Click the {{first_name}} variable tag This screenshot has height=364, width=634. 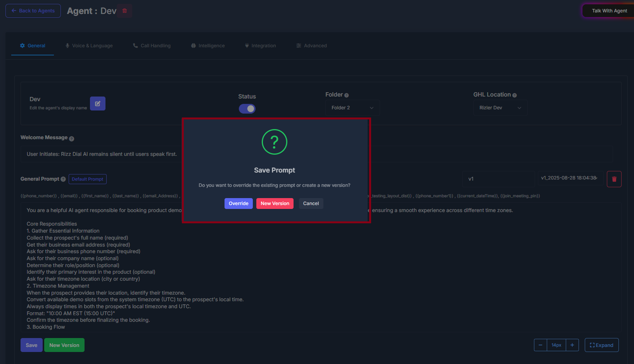click(95, 196)
